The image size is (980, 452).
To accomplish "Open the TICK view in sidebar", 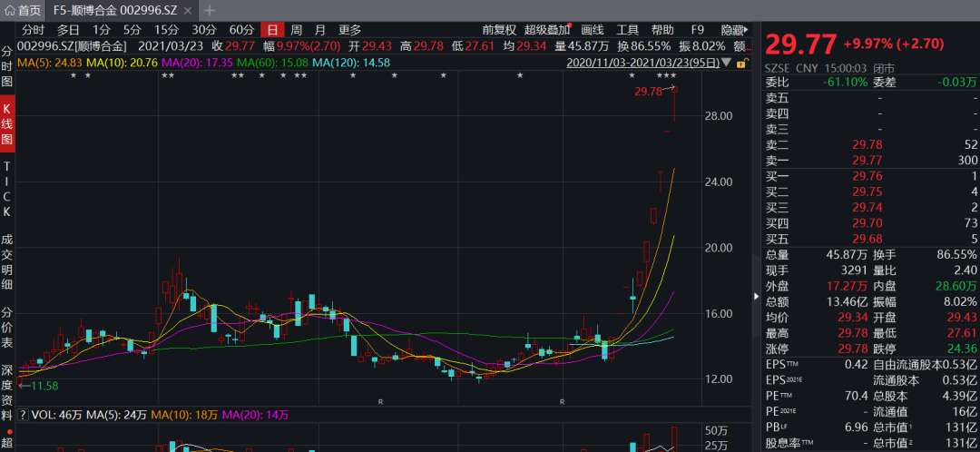I will pos(7,189).
